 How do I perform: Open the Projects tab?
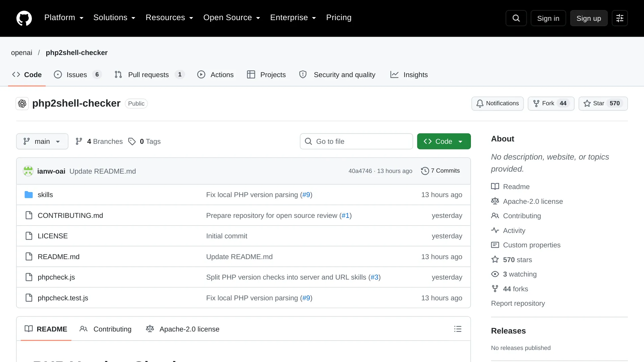pos(266,75)
